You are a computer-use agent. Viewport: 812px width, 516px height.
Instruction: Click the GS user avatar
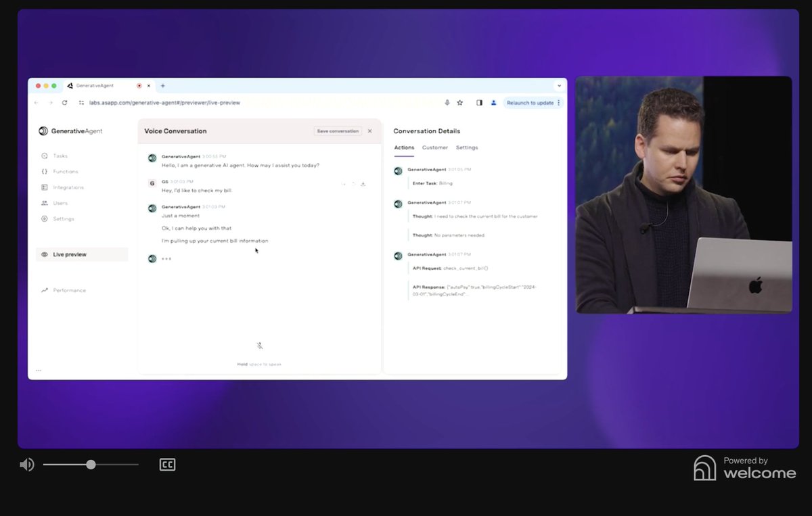[x=152, y=183]
